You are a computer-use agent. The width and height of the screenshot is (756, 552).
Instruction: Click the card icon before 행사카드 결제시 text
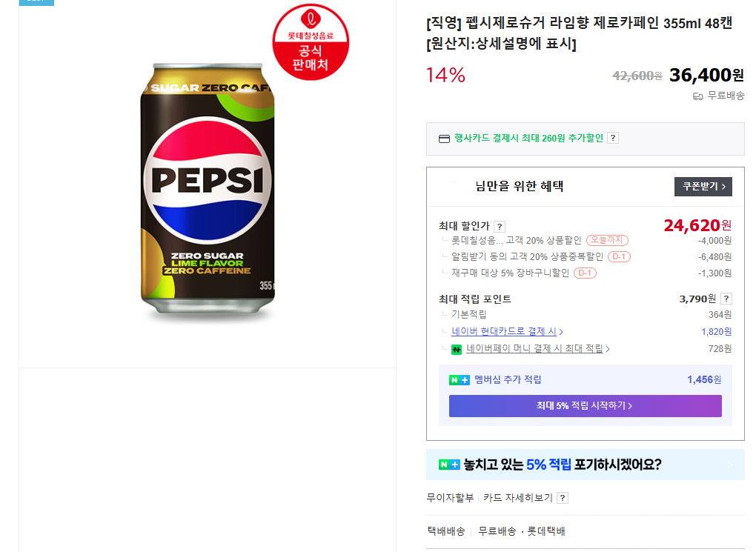coord(443,137)
